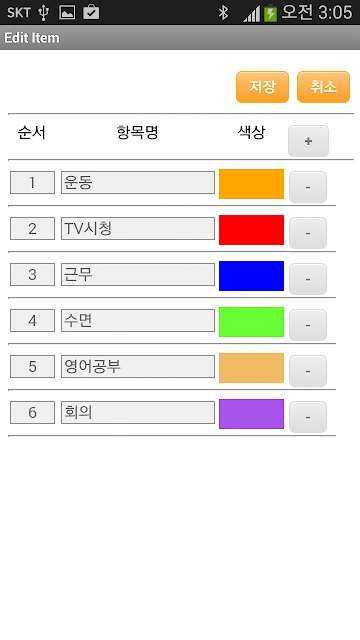Delete the 회의 row minus button

[x=308, y=417]
